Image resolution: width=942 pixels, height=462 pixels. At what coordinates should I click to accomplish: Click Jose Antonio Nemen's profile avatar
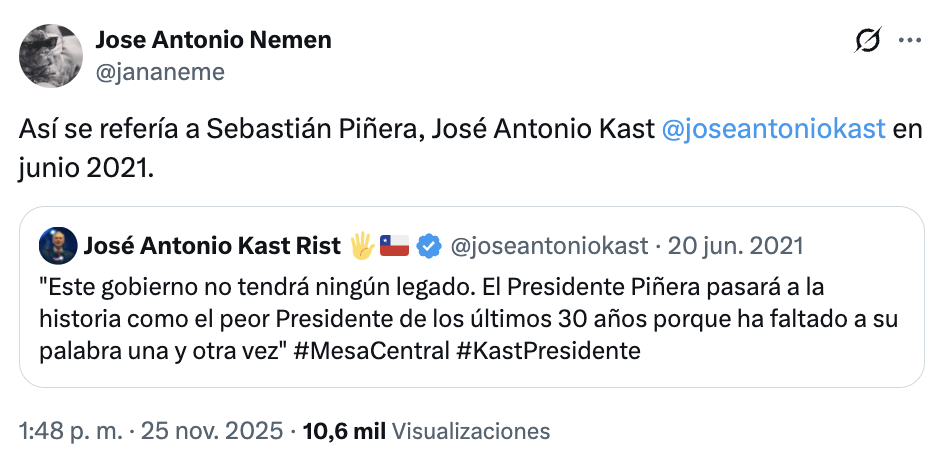(51, 55)
